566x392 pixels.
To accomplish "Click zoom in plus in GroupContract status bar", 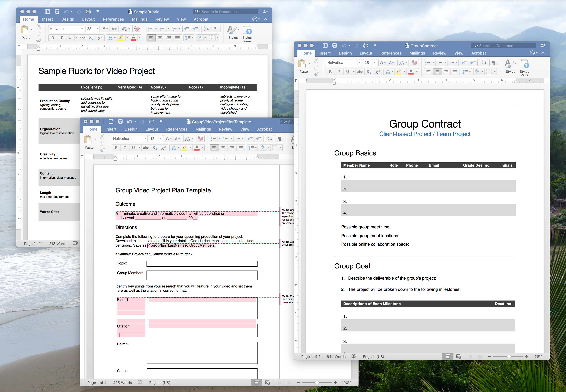I will coord(526,356).
